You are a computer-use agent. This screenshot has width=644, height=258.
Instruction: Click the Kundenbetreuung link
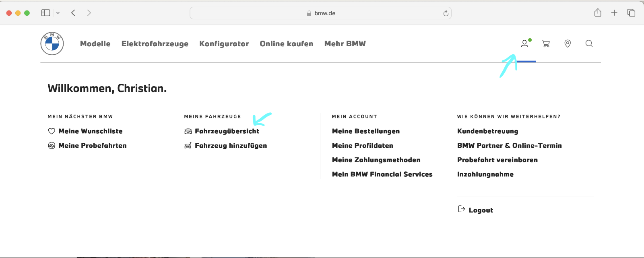tap(487, 131)
